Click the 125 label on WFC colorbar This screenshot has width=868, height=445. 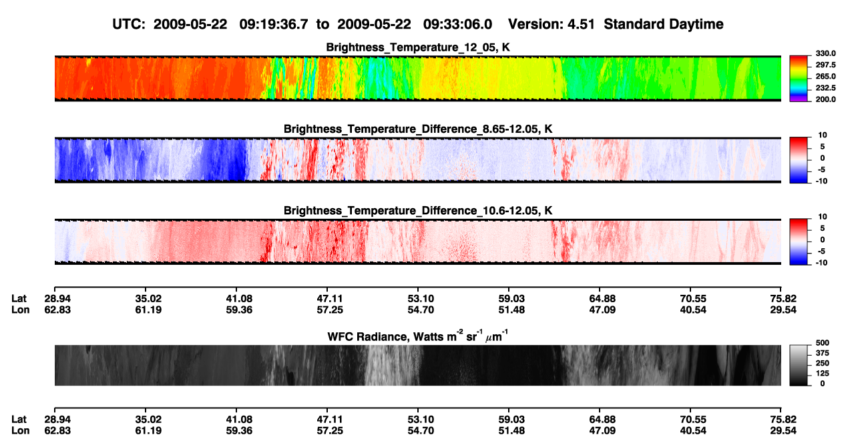click(x=823, y=373)
